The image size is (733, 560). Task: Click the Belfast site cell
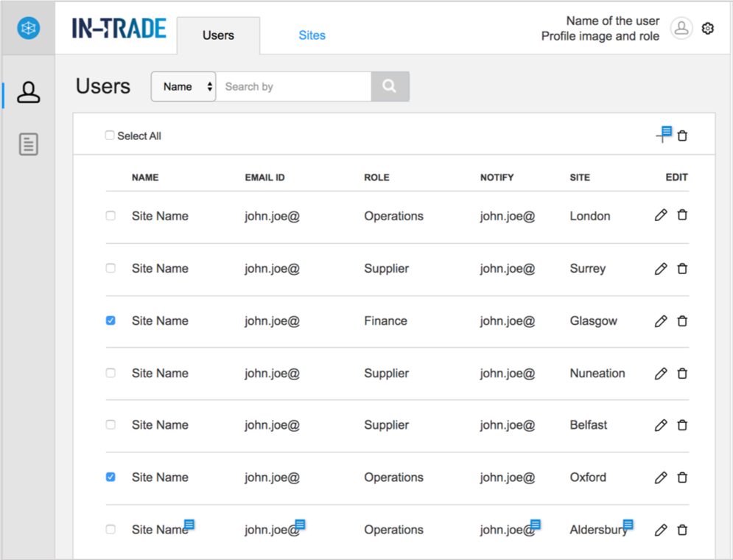tap(589, 424)
